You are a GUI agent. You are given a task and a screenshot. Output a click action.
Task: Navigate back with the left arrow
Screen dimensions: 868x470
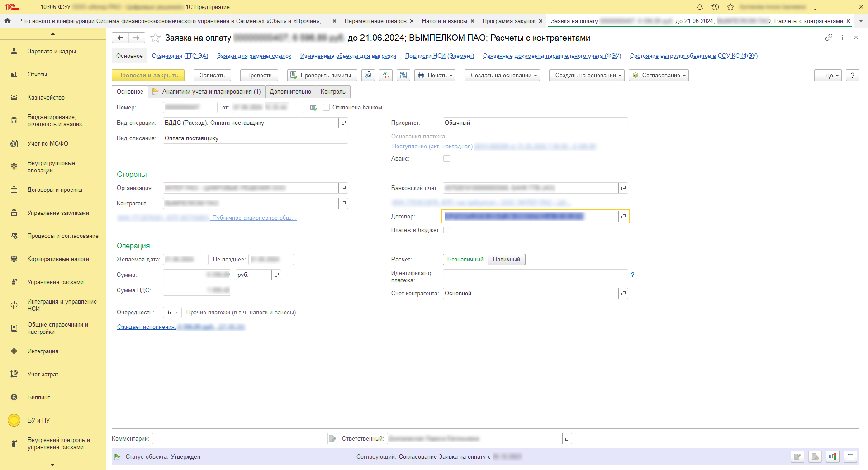click(120, 38)
